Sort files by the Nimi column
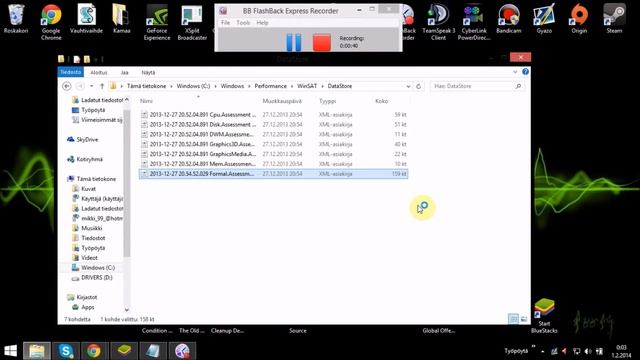The width and height of the screenshot is (640, 360). click(x=146, y=101)
